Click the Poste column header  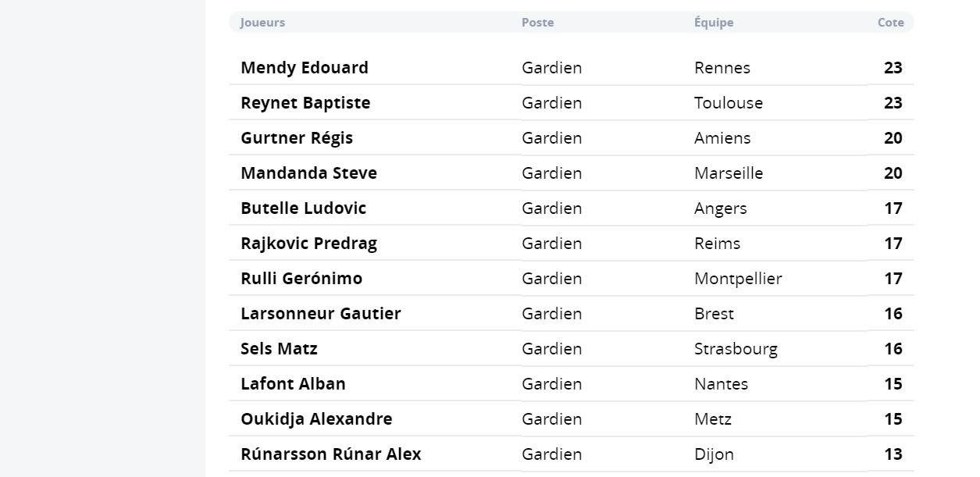point(537,23)
